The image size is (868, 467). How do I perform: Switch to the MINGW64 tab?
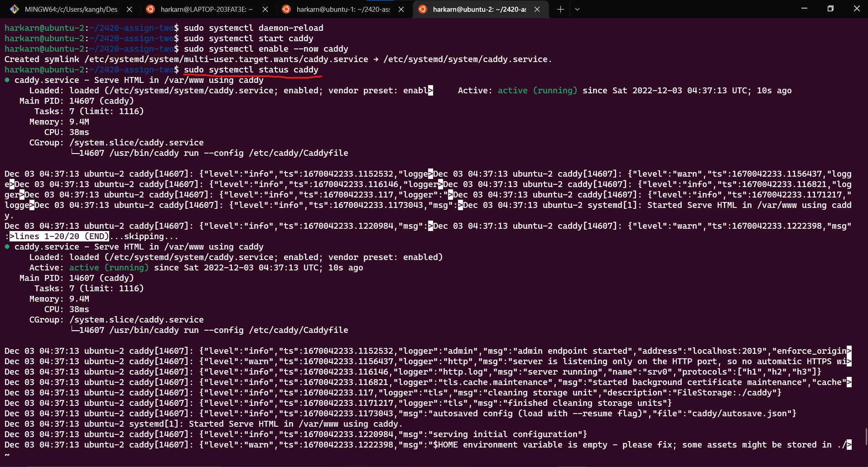(68, 9)
